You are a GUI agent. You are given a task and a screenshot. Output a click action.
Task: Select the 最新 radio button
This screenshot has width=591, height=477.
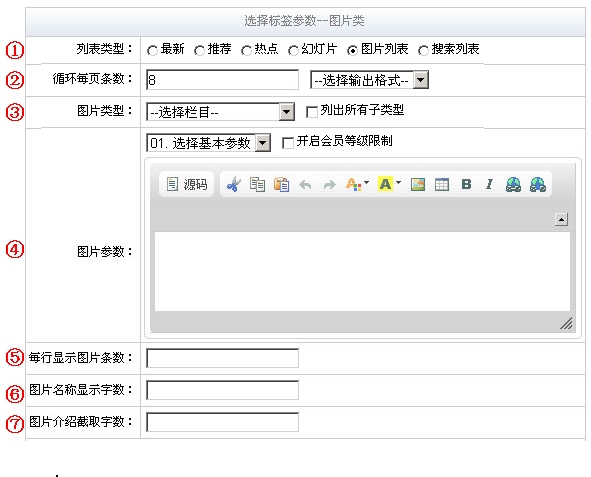click(x=152, y=50)
